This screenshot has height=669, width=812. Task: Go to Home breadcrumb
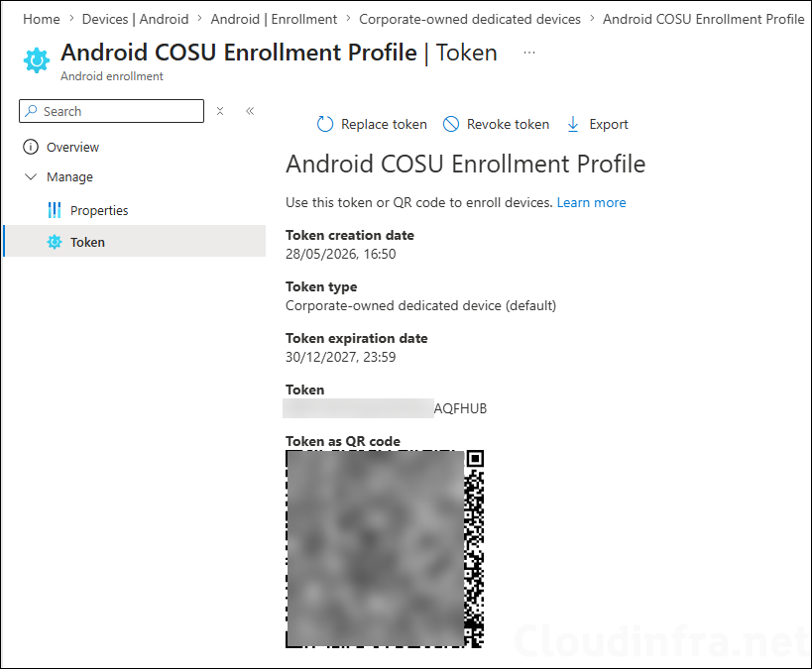click(42, 19)
